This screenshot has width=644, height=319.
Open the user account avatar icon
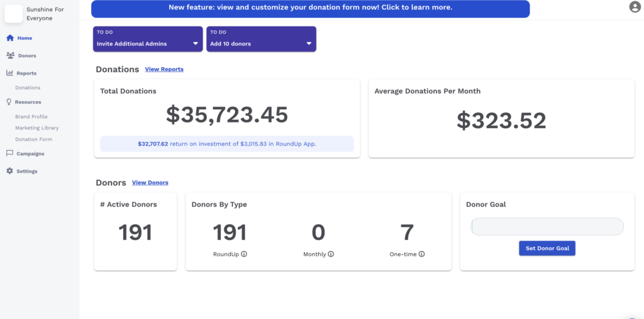tap(635, 7)
